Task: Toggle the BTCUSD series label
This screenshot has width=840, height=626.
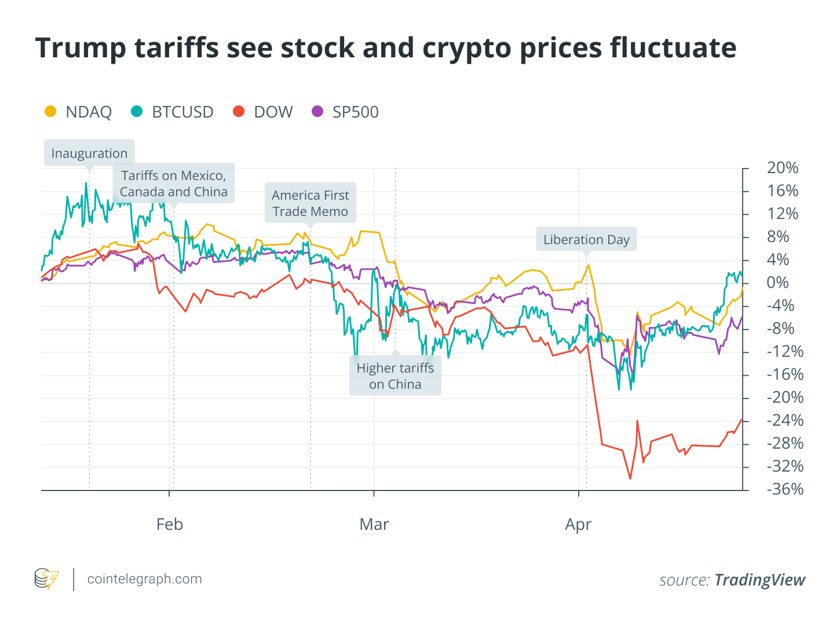Action: 182,112
